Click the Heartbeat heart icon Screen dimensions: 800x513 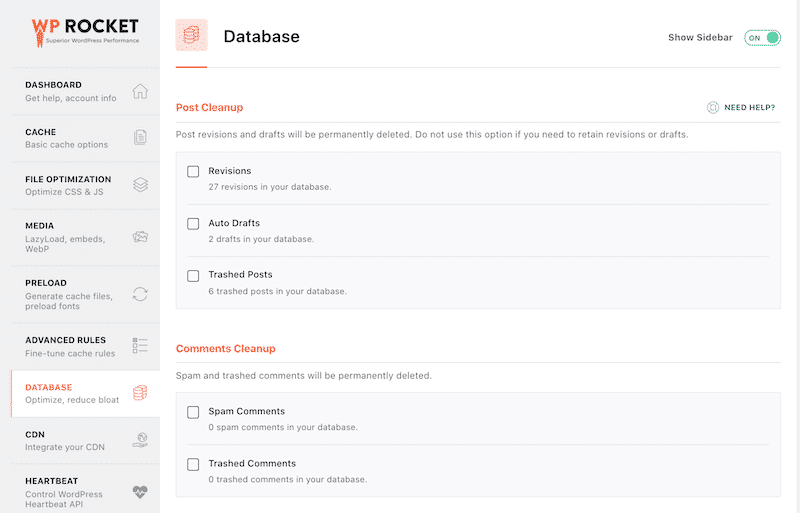[140, 492]
